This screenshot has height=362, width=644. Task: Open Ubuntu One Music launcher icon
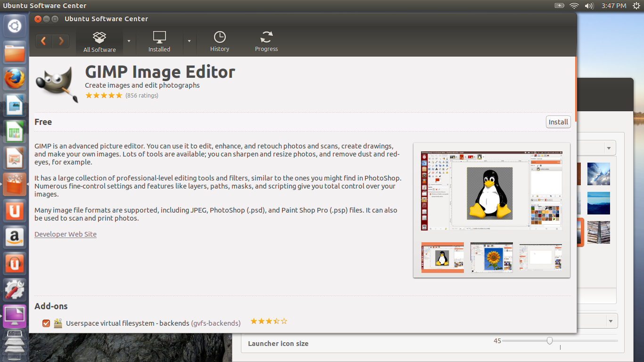[15, 263]
